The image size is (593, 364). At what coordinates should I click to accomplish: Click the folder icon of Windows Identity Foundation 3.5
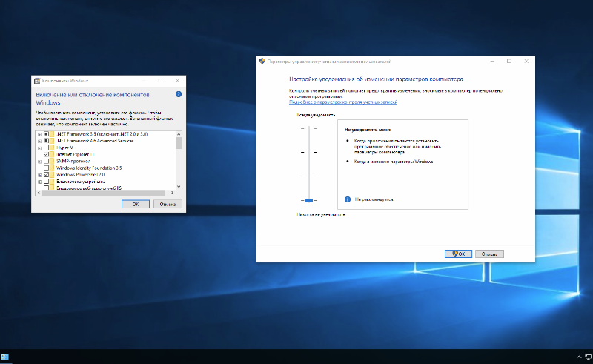52,168
